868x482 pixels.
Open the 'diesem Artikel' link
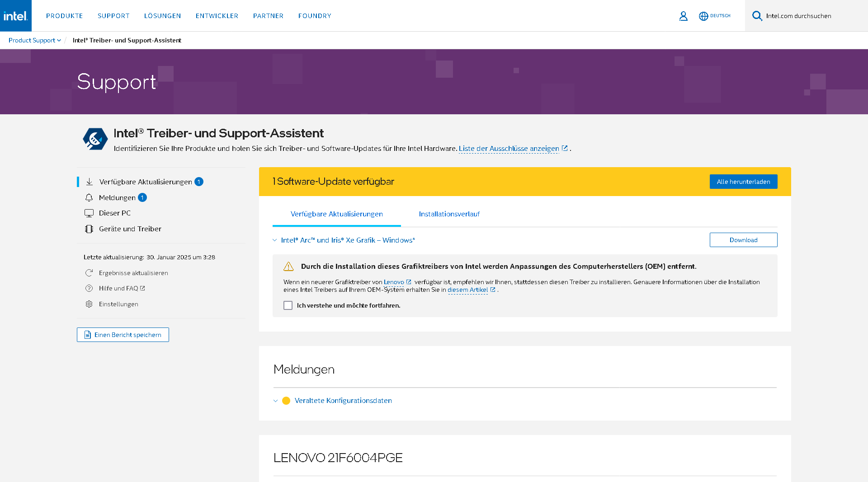coord(468,290)
